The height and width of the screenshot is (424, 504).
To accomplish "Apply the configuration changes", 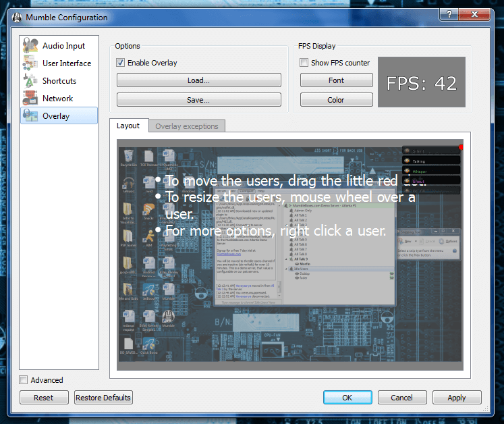I will click(457, 398).
